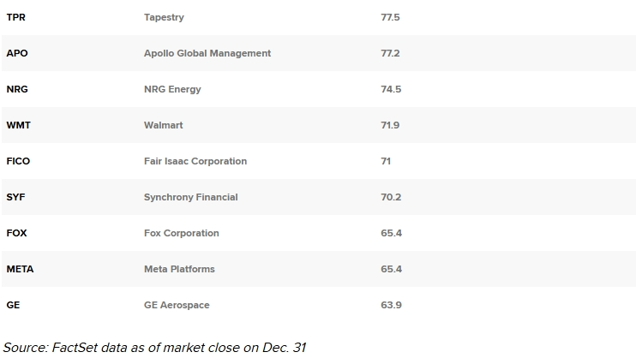Click the FOX ticker symbol
Image resolution: width=636 pixels, height=364 pixels.
(16, 233)
